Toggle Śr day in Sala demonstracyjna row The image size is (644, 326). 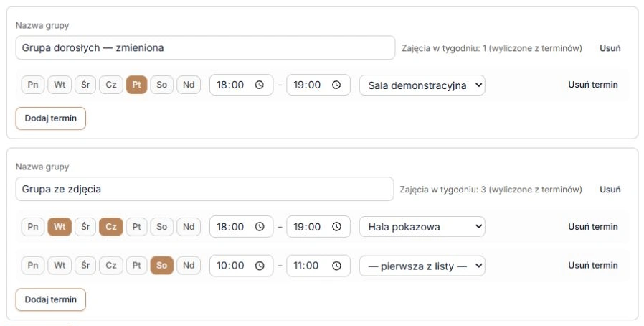coord(85,85)
